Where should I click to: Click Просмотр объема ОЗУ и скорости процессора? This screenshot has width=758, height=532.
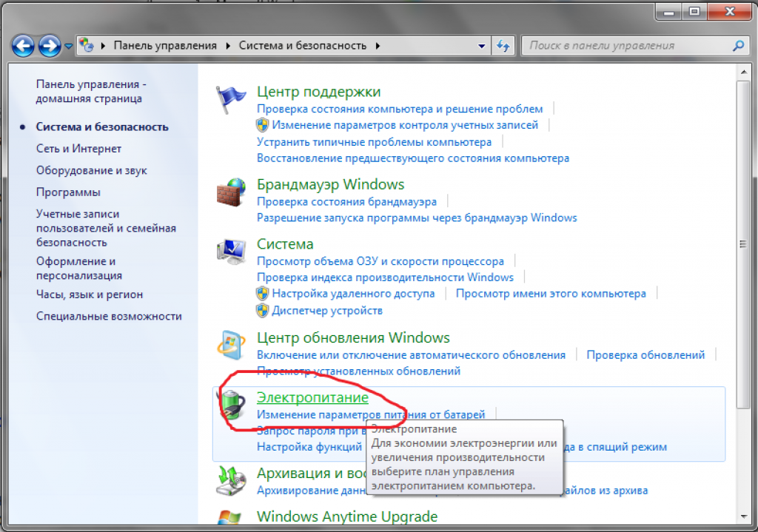tap(380, 261)
